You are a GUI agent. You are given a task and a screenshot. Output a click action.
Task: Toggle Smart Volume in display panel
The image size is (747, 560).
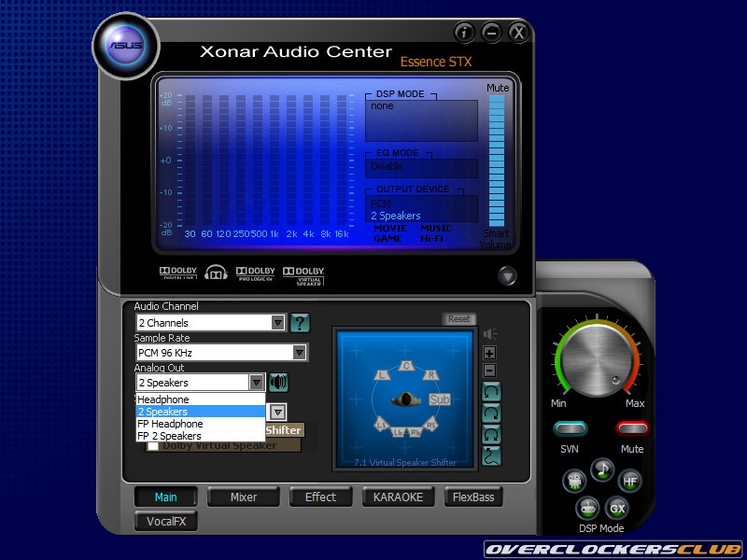[x=496, y=239]
